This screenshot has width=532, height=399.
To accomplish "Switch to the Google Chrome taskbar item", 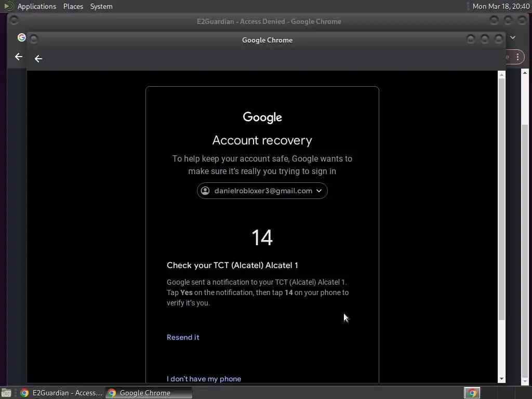I will (149, 393).
